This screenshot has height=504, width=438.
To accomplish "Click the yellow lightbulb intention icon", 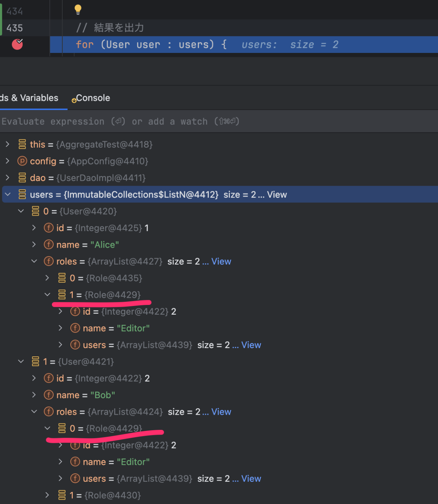I will tap(78, 9).
